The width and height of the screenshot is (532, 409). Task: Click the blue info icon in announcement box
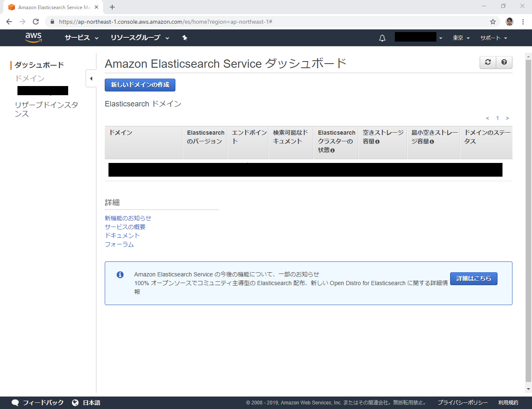point(120,275)
